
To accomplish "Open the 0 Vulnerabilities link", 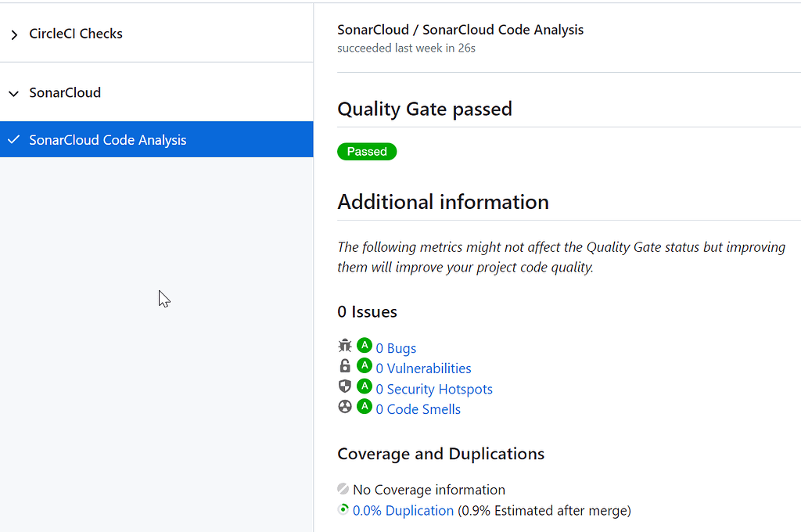I will 423,368.
